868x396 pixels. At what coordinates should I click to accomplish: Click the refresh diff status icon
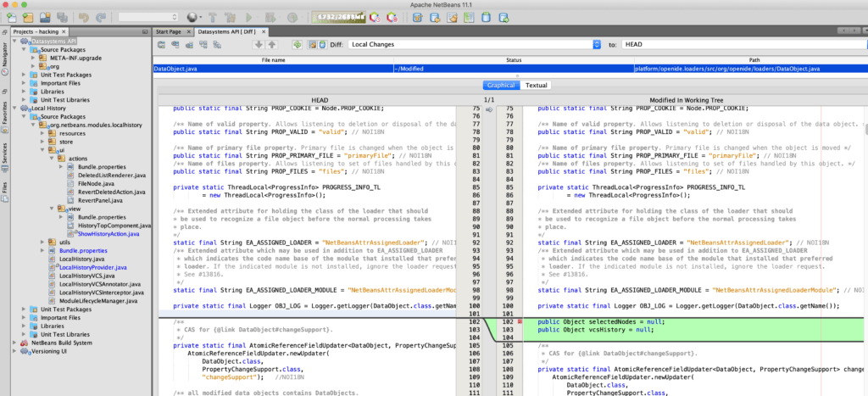click(298, 44)
